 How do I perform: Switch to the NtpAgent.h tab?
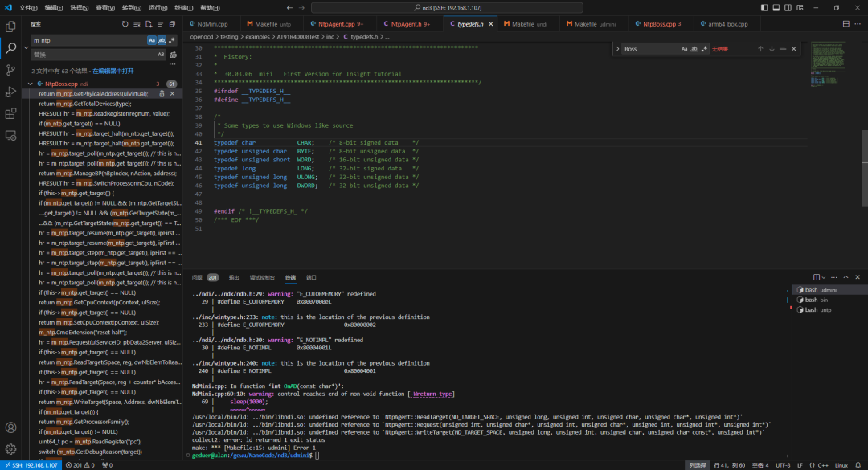[x=410, y=24]
